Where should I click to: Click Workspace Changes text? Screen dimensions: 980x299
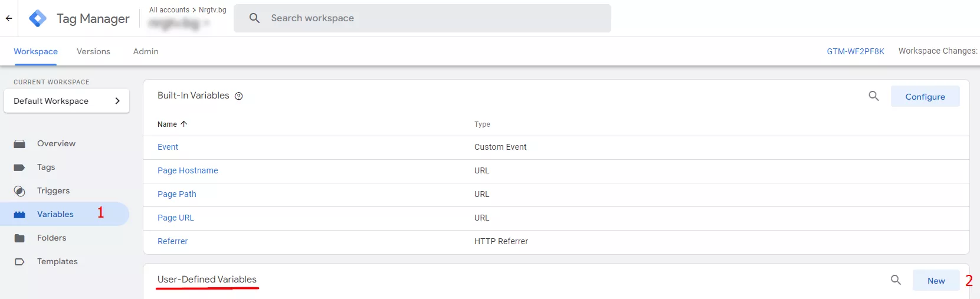[938, 51]
